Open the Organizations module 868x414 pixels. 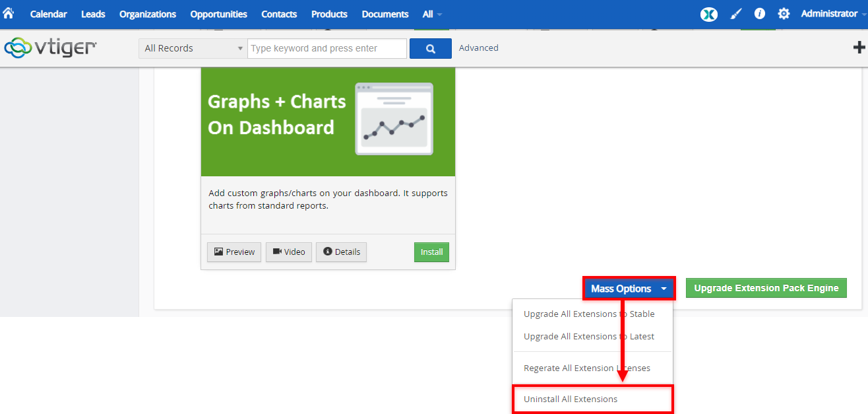pyautogui.click(x=148, y=14)
